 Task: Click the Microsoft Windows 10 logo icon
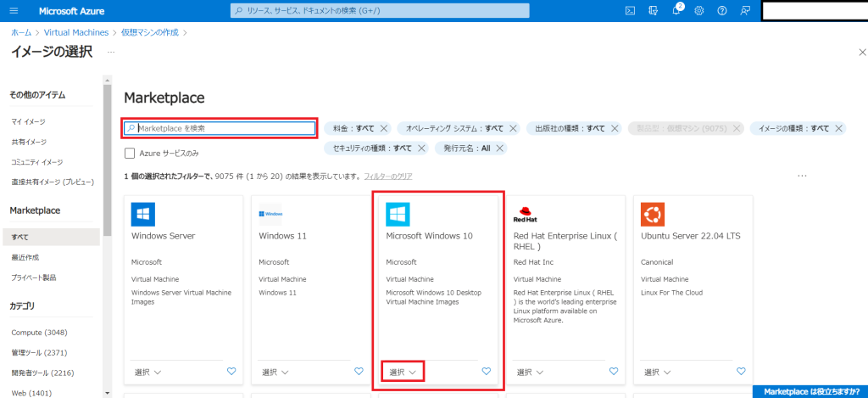pos(398,214)
